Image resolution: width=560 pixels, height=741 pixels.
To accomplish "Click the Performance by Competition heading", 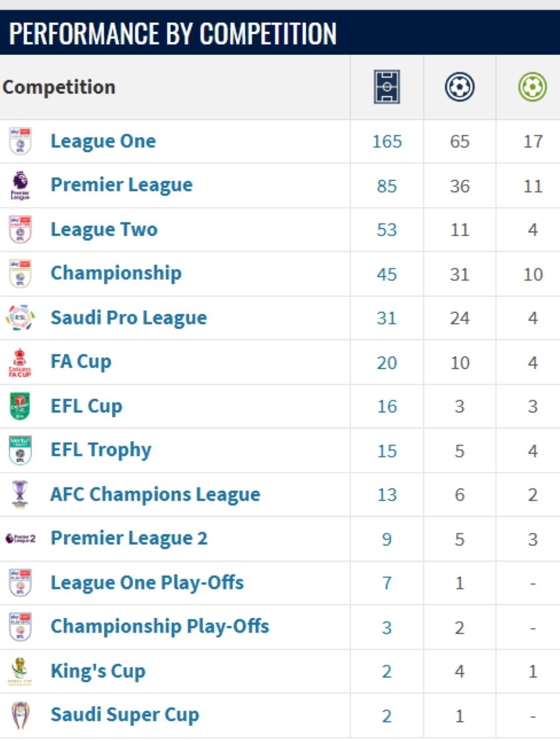I will coord(173,34).
